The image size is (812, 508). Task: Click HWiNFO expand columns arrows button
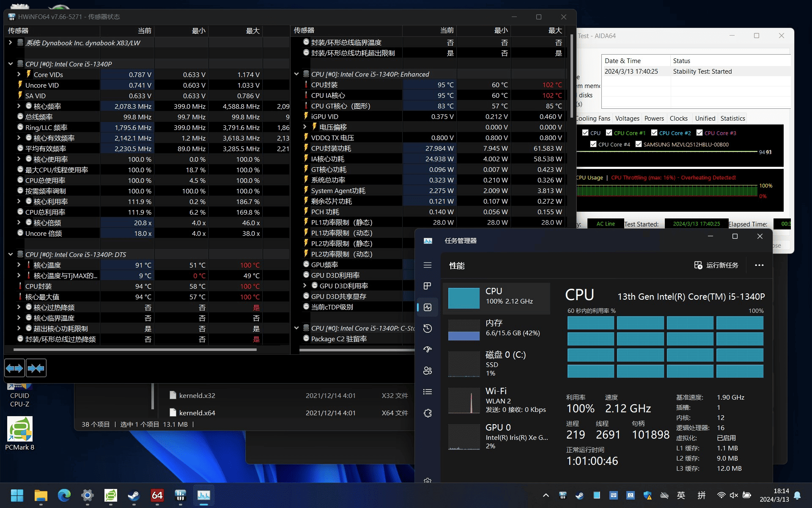point(14,368)
